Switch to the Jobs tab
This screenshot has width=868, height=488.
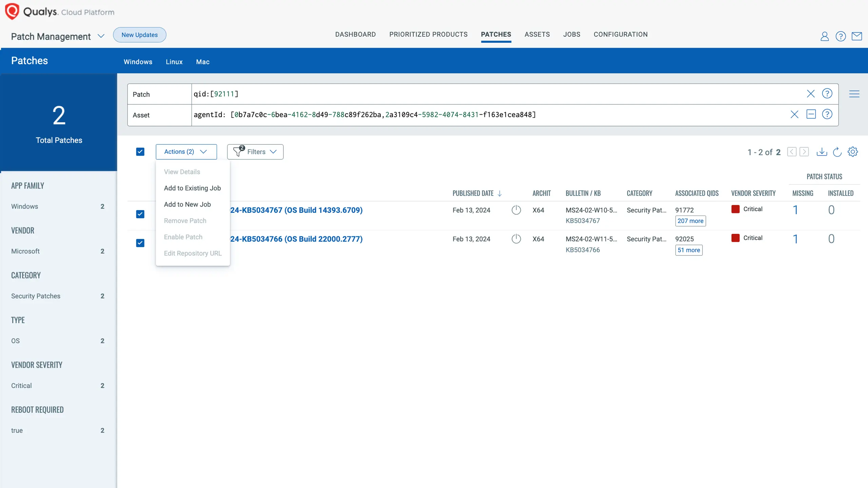(572, 35)
